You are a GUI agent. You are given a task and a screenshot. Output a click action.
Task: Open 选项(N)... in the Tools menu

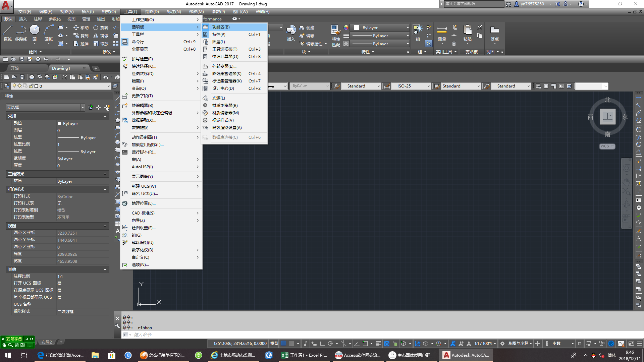(x=140, y=265)
